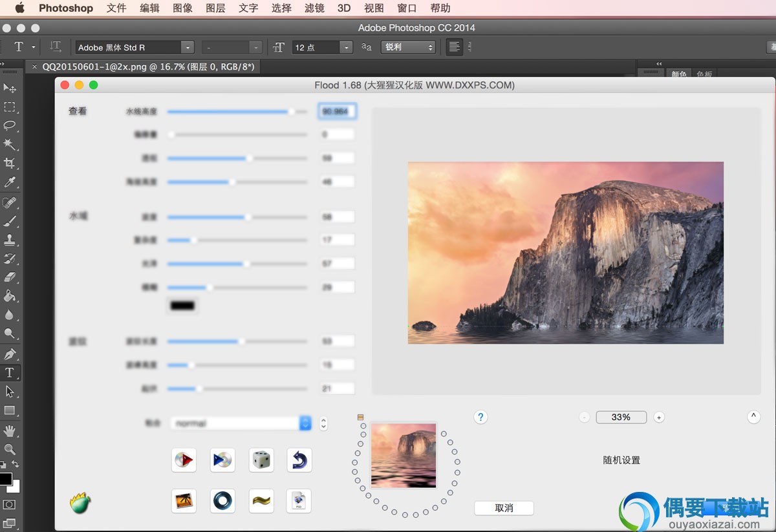Select the Brush tool
Screen dimensions: 776x532
10,222
